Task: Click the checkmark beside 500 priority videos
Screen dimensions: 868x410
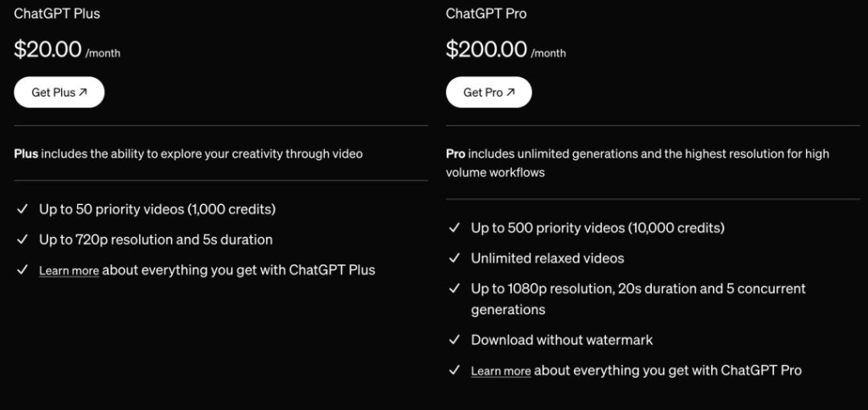Action: (453, 228)
